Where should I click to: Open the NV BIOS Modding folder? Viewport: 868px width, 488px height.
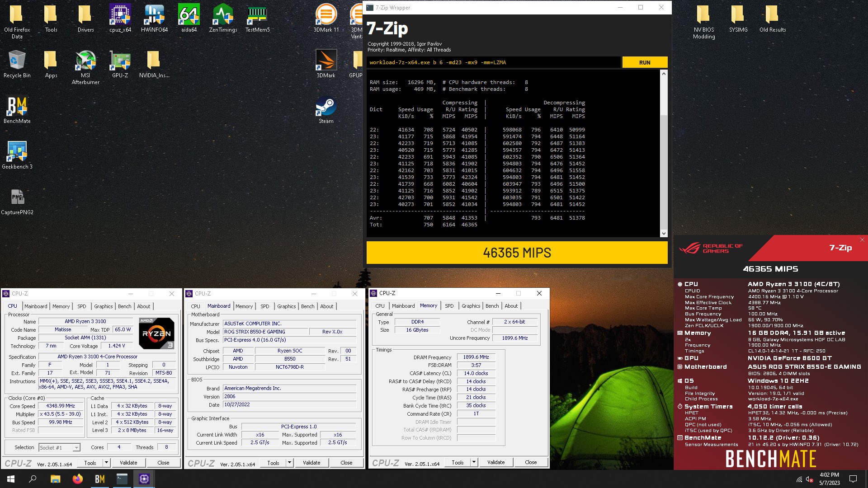point(704,21)
